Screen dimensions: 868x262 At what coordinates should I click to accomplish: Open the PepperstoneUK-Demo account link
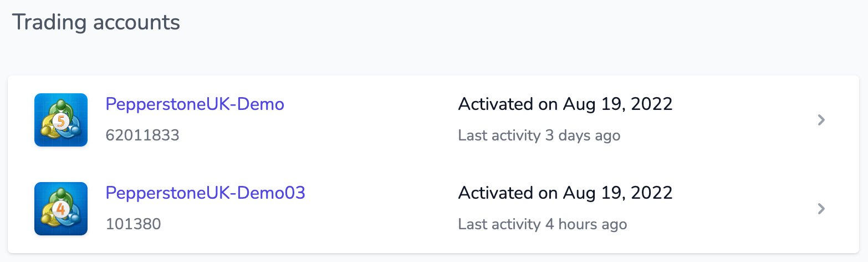click(195, 104)
